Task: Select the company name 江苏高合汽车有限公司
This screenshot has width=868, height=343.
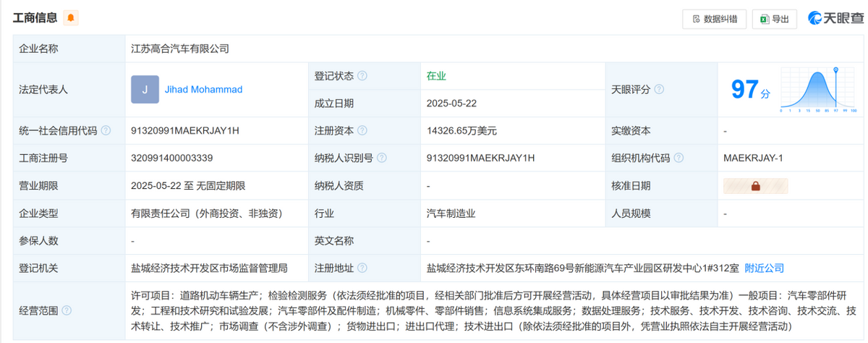Action: point(180,49)
